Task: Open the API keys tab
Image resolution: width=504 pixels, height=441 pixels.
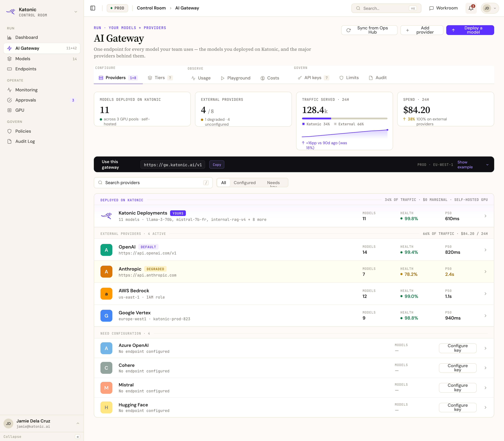Action: (x=313, y=78)
